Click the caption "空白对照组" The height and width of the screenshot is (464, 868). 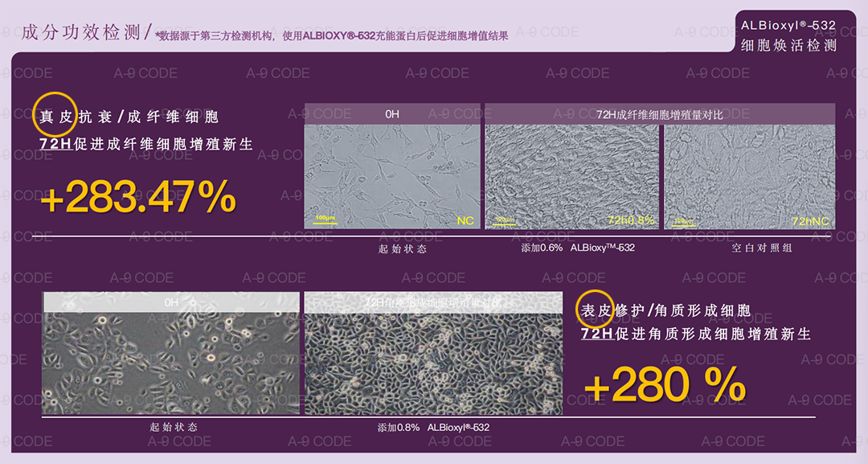pos(762,248)
